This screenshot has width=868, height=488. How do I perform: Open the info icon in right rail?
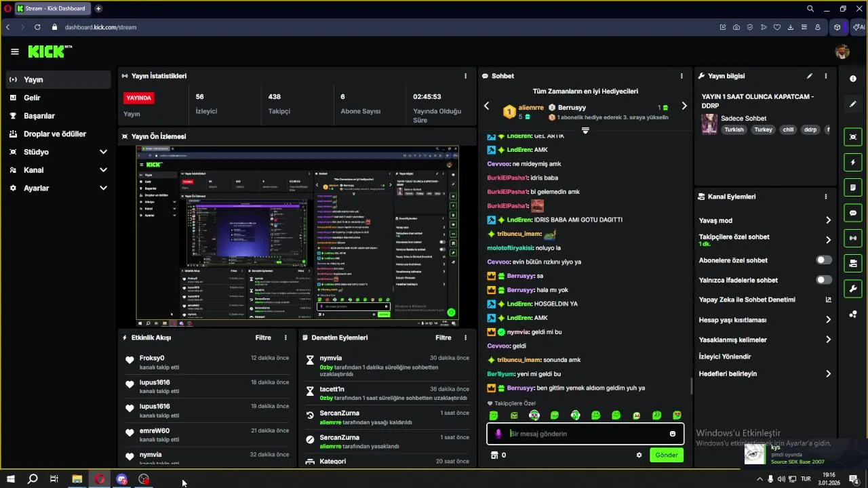[x=853, y=79]
